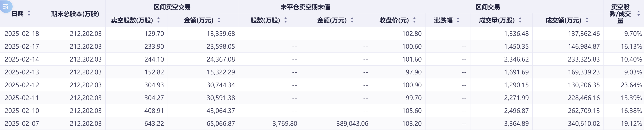The image size is (644, 130).
Task: Click the 2025-02-12 date cell
Action: point(22,85)
